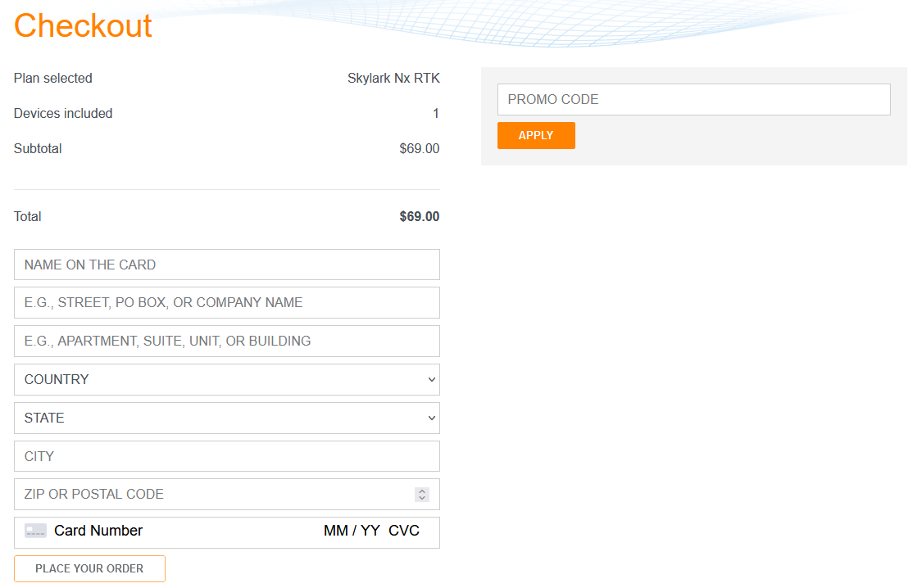Viewport: 913px width, 588px height.
Task: Place the order with PLACE YOUR ORDER
Action: pos(89,569)
